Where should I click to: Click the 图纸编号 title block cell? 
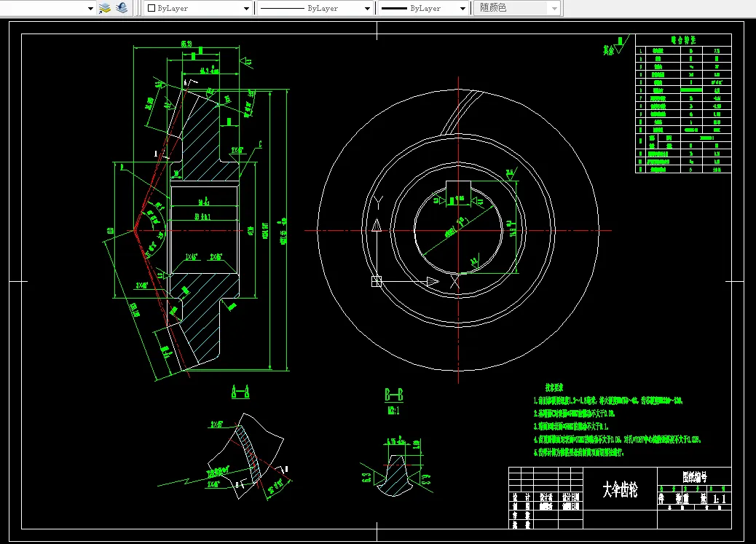(x=695, y=476)
